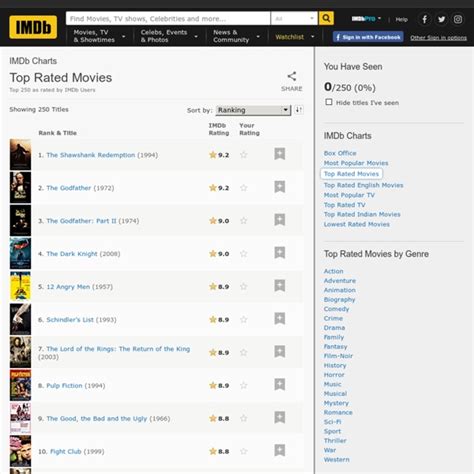Add The Godfather: Part II to Watchlist
The image size is (474, 474).
coord(280,220)
